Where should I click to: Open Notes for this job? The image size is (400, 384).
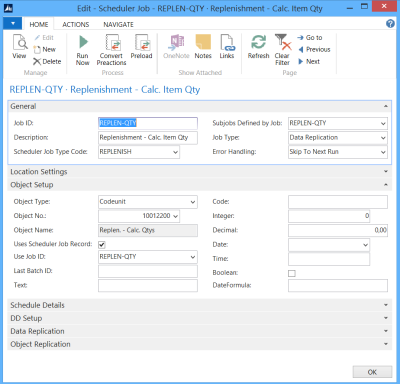pyautogui.click(x=203, y=47)
